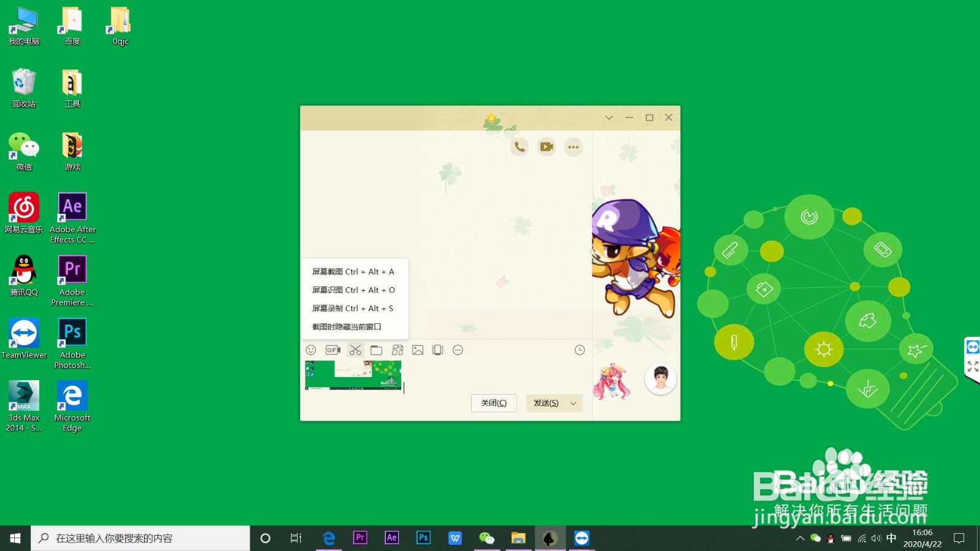Select the send file folder icon
Screen dimensions: 980x551
pyautogui.click(x=376, y=350)
